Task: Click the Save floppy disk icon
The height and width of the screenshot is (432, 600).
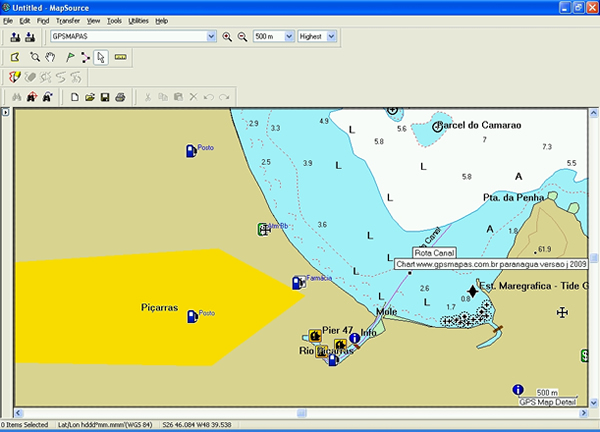Action: (x=104, y=97)
